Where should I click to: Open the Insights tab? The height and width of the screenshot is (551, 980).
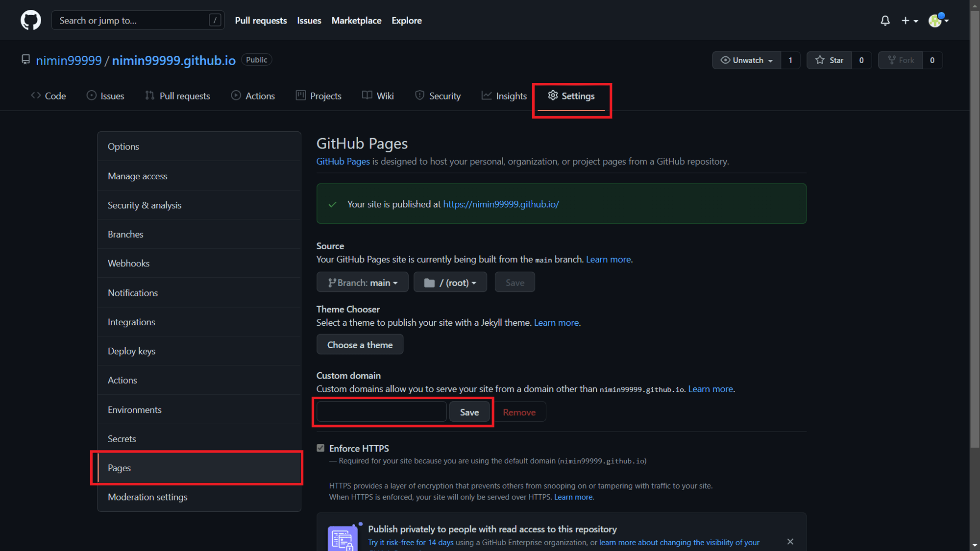(x=504, y=96)
